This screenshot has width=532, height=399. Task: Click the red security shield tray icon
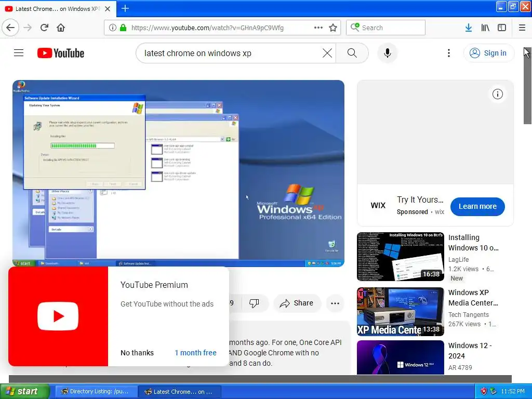(x=484, y=391)
